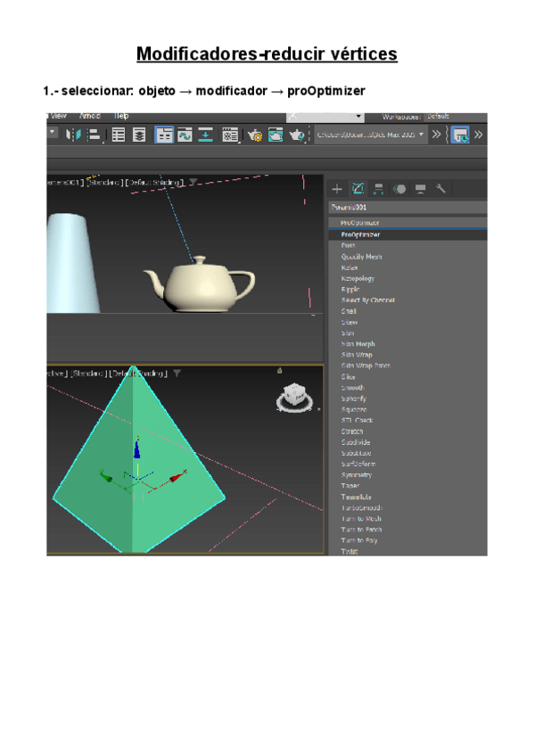This screenshot has height=756, width=535.
Task: Open the Utilities wrench icon
Action: 440,189
